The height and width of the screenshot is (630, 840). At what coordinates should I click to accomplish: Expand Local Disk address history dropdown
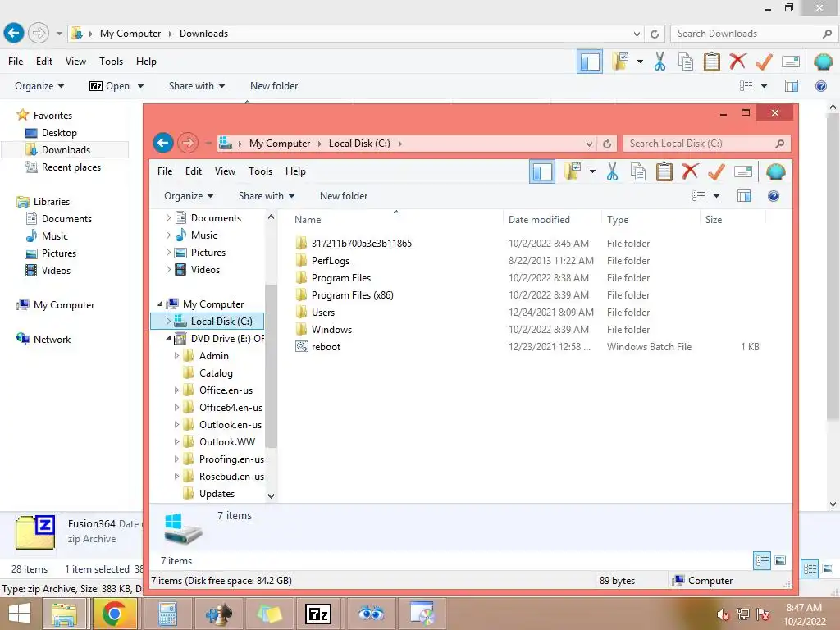(x=589, y=144)
